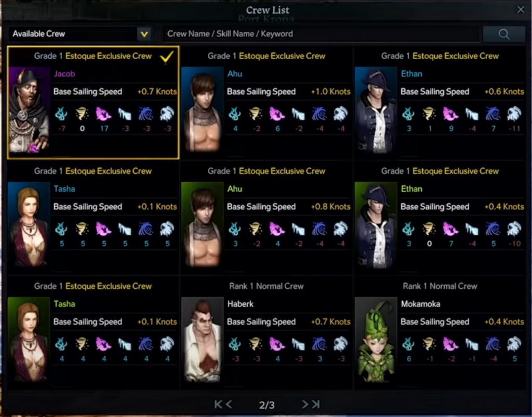Click Blue Ethan's tempest wave icon
This screenshot has width=532, height=417.
[x=493, y=114]
